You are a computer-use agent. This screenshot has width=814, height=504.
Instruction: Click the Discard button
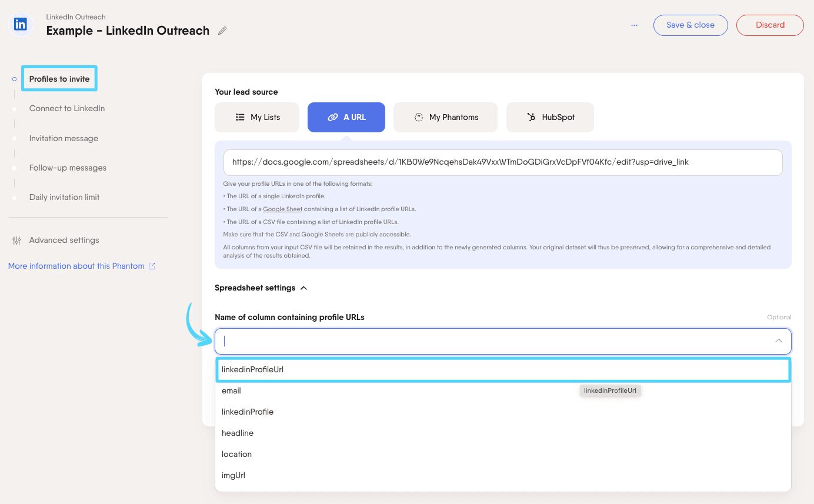[x=770, y=25]
